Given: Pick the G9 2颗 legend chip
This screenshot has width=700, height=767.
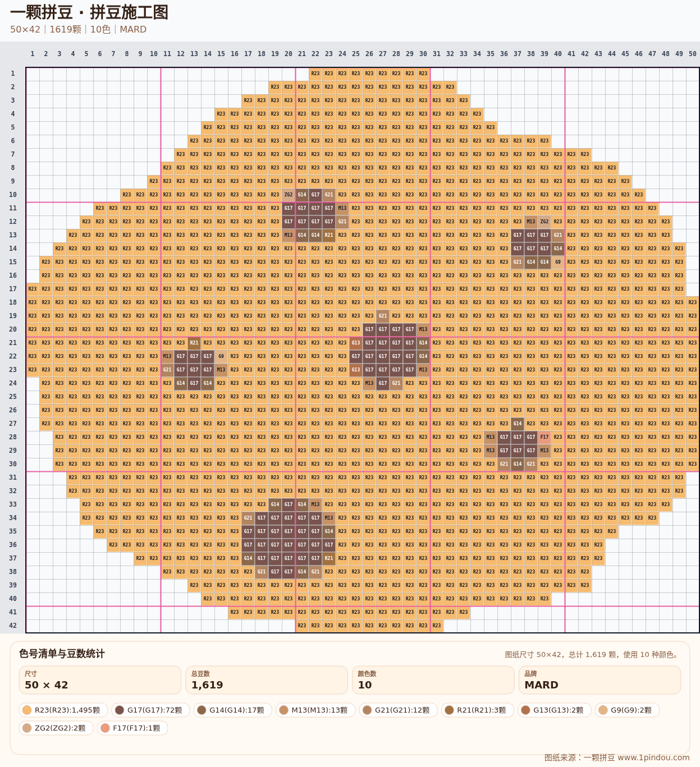Looking at the screenshot, I should 627,710.
